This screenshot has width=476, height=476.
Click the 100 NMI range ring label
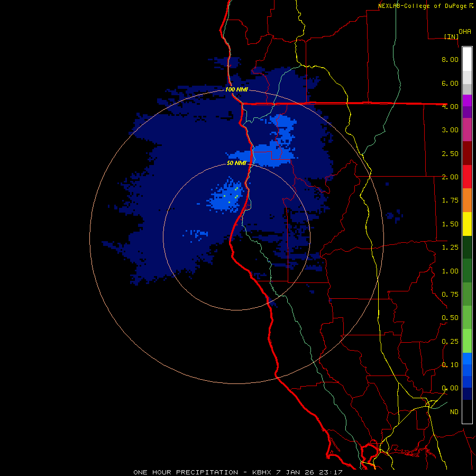pos(236,89)
